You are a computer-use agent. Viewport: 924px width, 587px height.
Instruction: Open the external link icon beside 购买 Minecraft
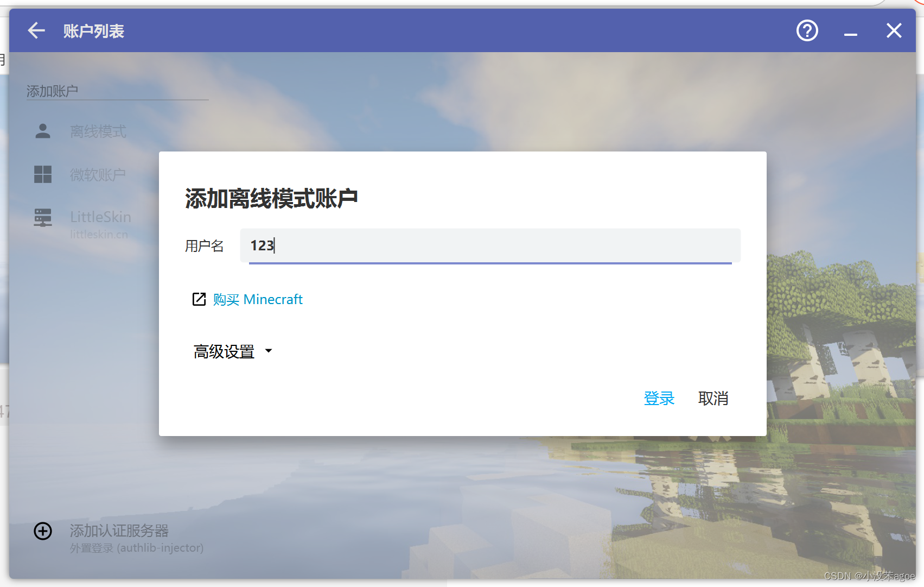199,299
